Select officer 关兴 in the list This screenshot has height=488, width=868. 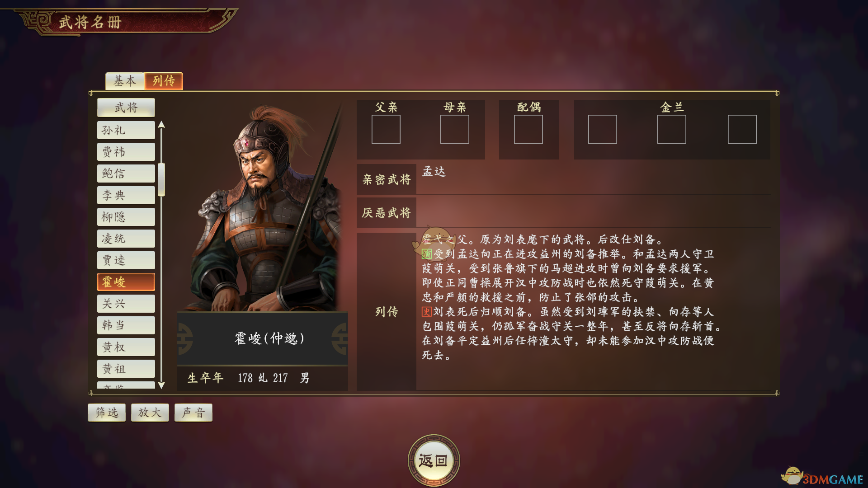(x=126, y=304)
